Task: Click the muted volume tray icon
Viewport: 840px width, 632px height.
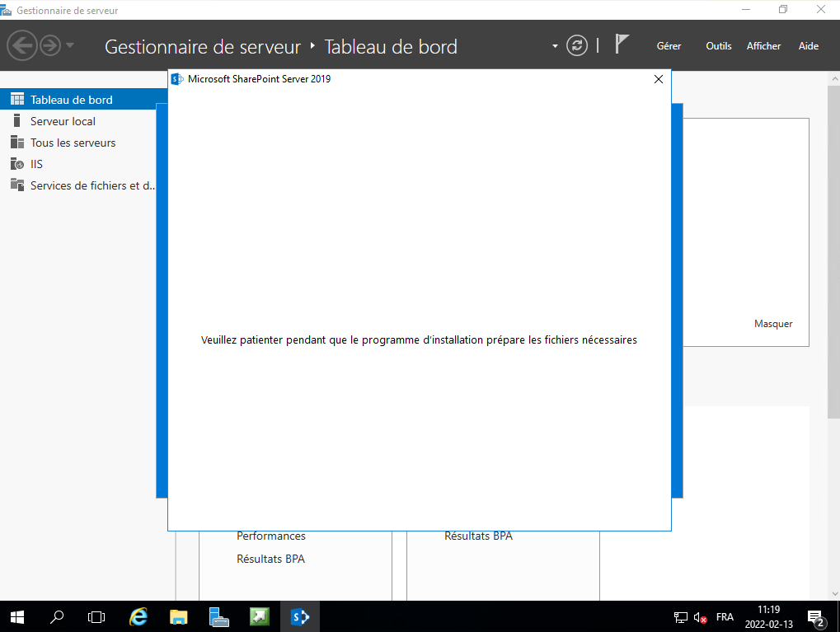Action: pos(700,617)
